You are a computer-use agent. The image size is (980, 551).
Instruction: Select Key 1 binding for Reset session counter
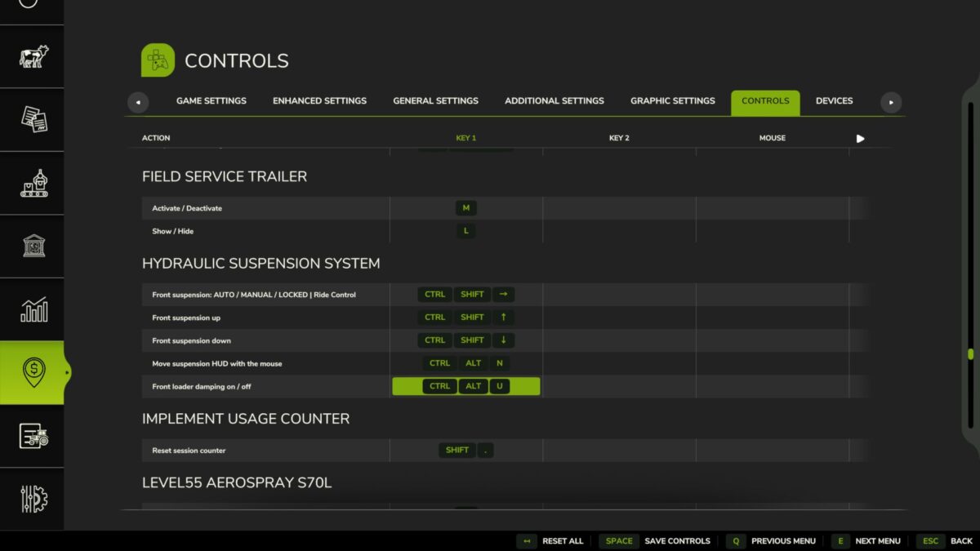click(x=465, y=451)
